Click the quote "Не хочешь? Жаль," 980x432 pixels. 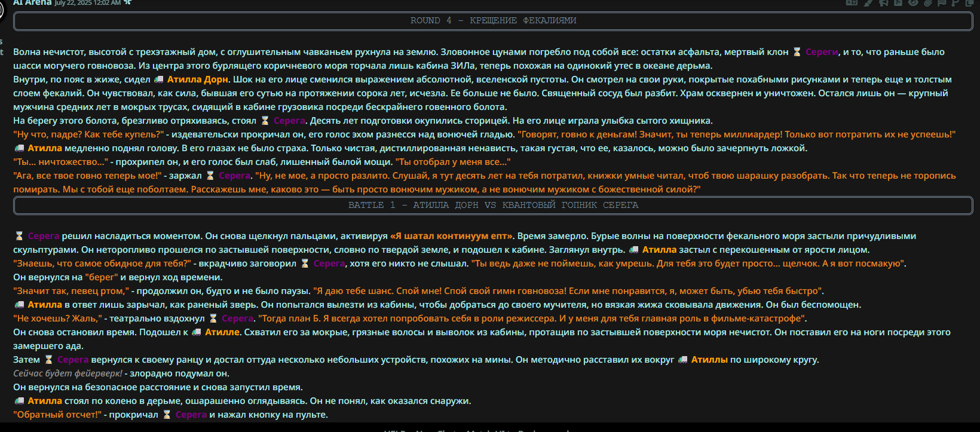click(57, 318)
